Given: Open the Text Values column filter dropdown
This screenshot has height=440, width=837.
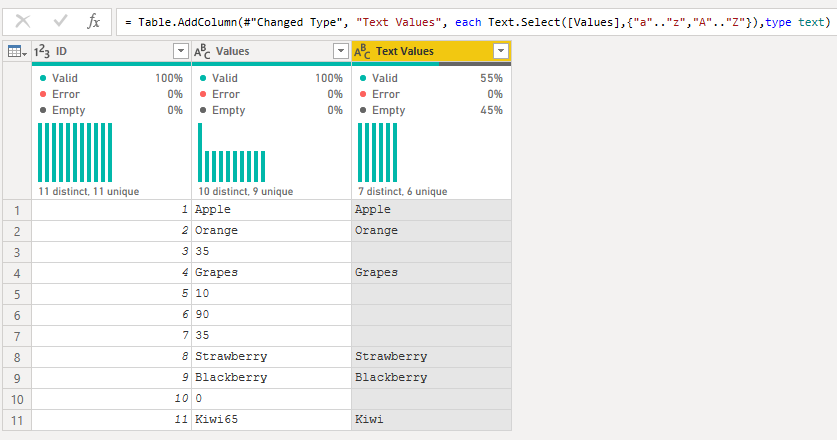Looking at the screenshot, I should tap(501, 51).
